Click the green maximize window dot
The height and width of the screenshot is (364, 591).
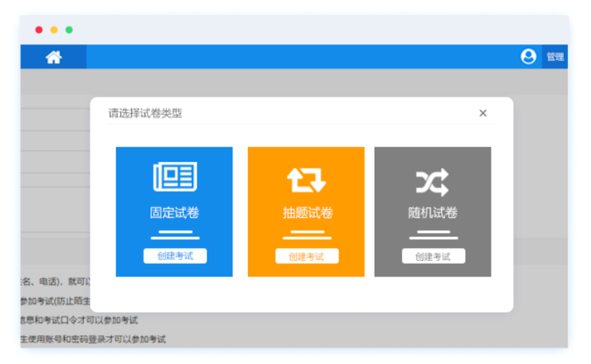click(69, 30)
